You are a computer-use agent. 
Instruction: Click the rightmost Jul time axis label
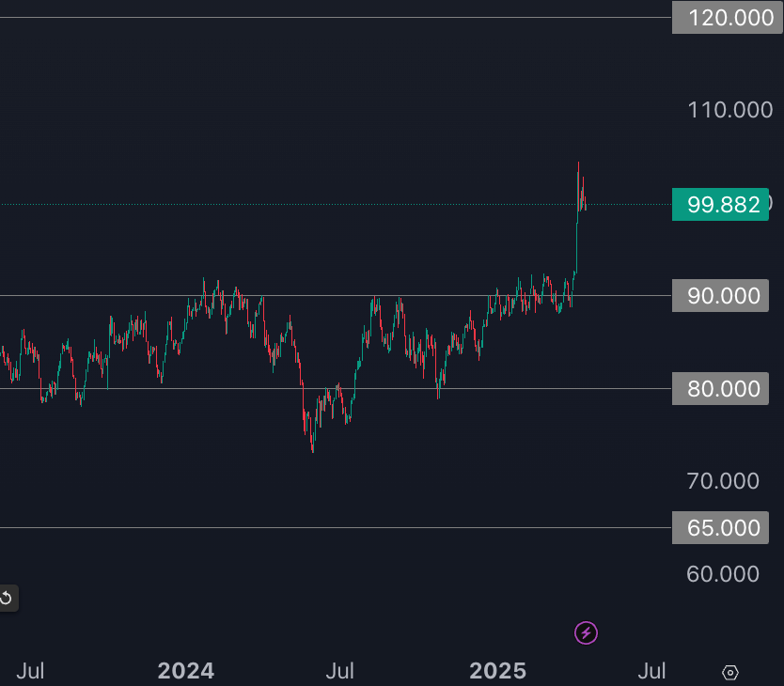pyautogui.click(x=651, y=671)
